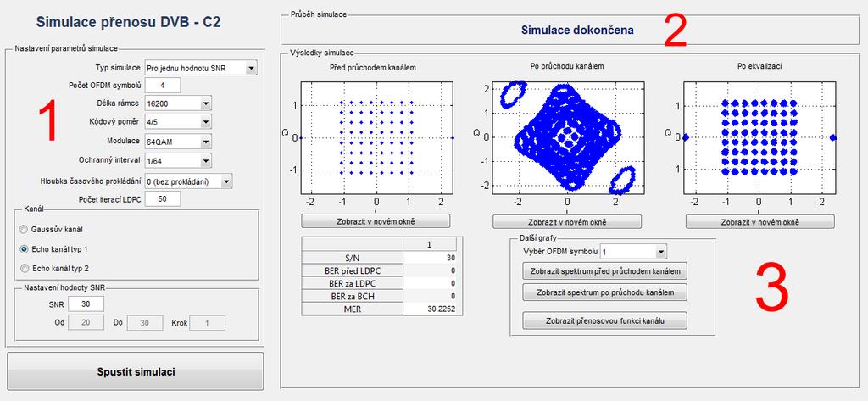Image resolution: width=868 pixels, height=401 pixels.
Task: Click Zobrazit přenosovou funkci kanálu
Action: pos(604,320)
